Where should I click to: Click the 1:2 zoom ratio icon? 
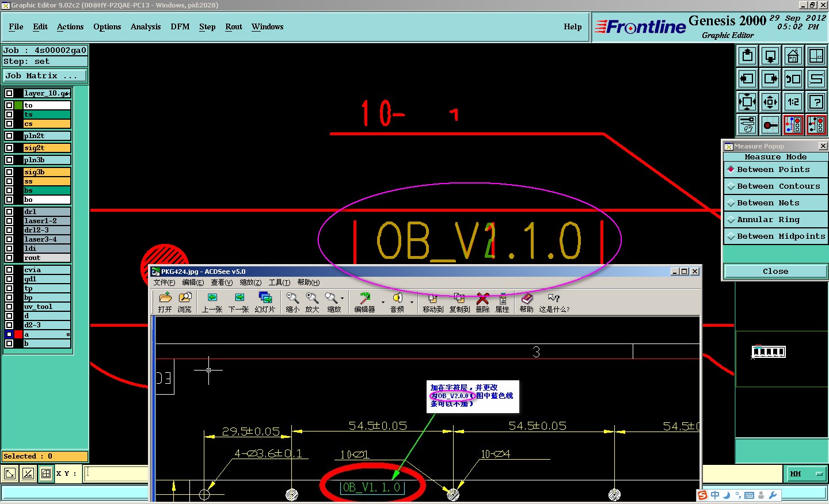click(793, 102)
